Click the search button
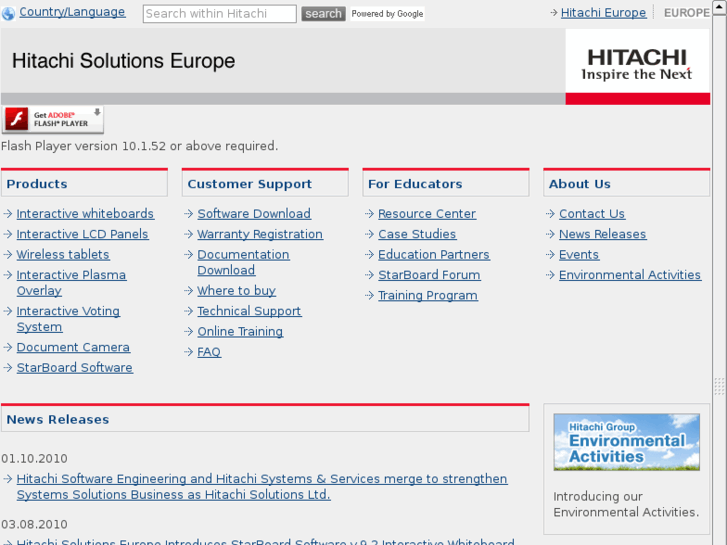The image size is (727, 545). point(323,13)
